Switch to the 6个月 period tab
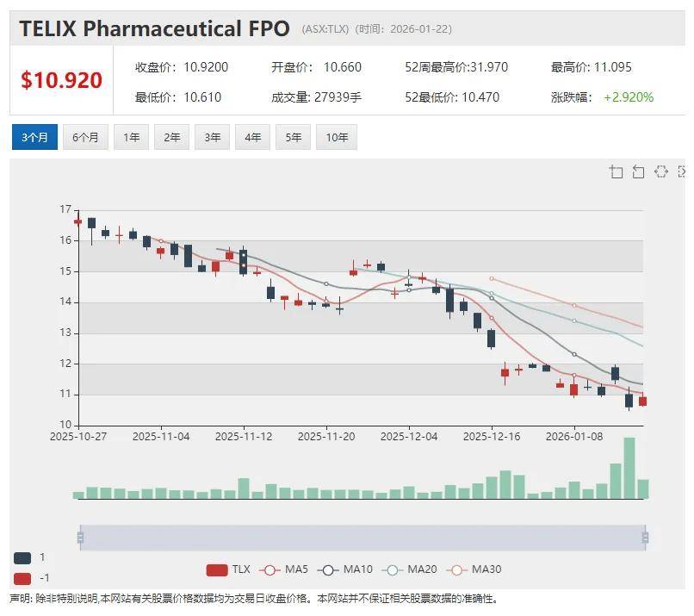Viewport: 694px width, 616px height. pyautogui.click(x=85, y=137)
